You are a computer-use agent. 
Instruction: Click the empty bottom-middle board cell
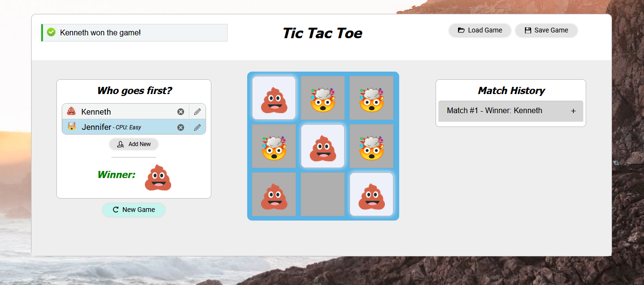(323, 194)
